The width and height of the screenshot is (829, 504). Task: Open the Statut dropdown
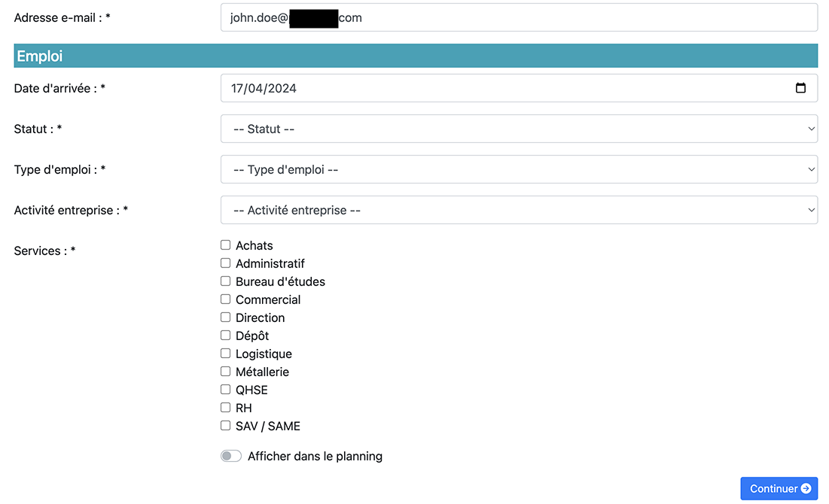coord(518,129)
